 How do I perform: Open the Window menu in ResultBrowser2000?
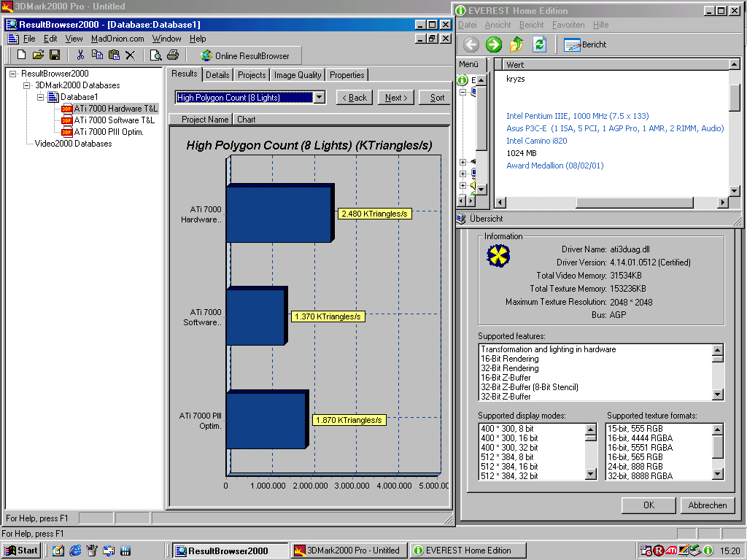(x=167, y=39)
